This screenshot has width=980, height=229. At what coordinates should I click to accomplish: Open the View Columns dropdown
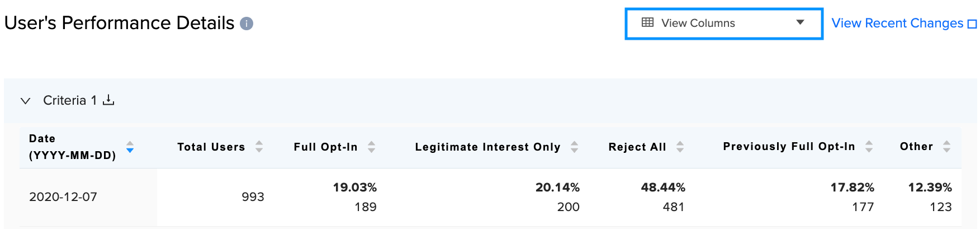click(724, 24)
